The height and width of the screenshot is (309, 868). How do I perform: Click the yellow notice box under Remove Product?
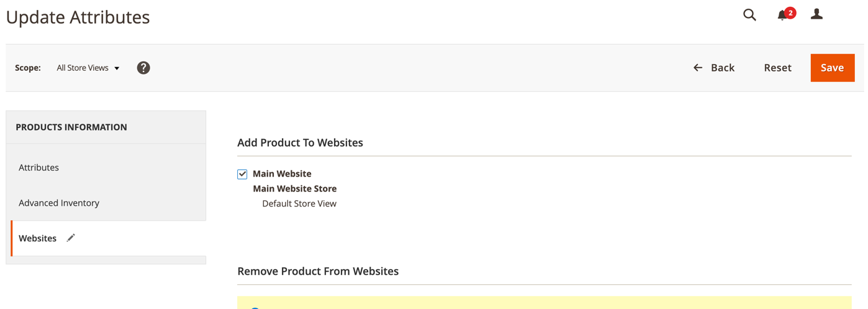point(544,303)
